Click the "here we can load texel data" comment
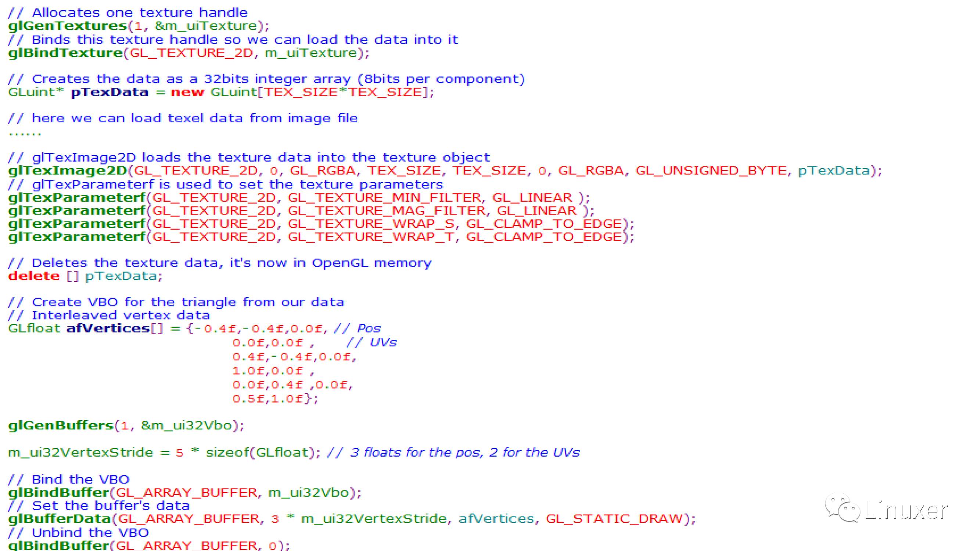This screenshot has width=980, height=551. pyautogui.click(x=183, y=118)
